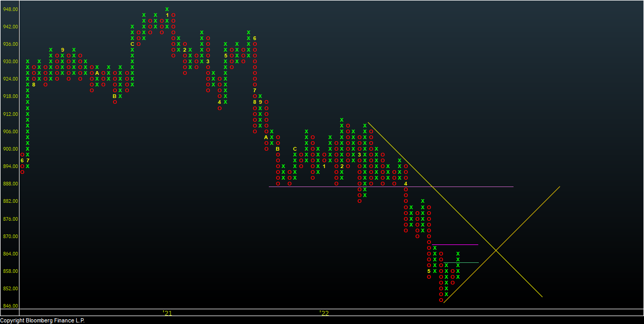Select the long magenta horizontal support line
Image resolution: width=644 pixels, height=324 pixels.
coord(391,186)
